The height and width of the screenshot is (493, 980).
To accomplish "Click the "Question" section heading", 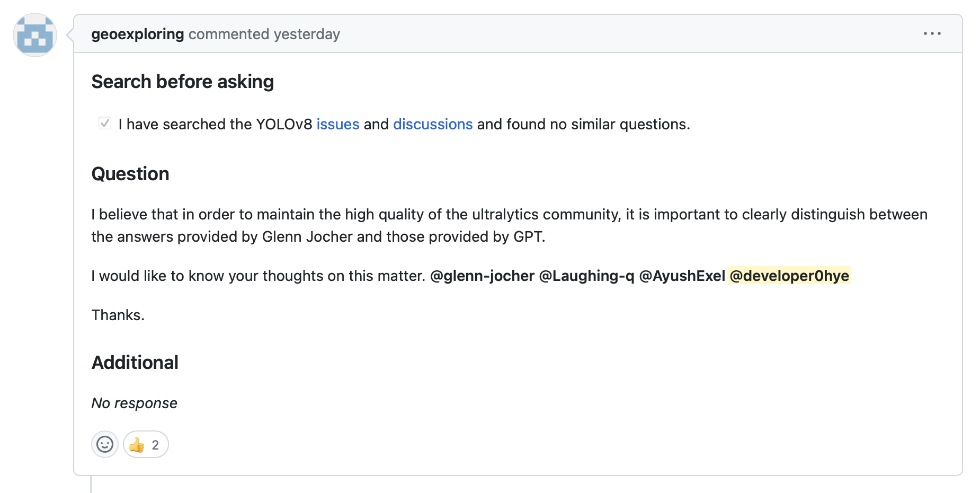I will (x=130, y=174).
